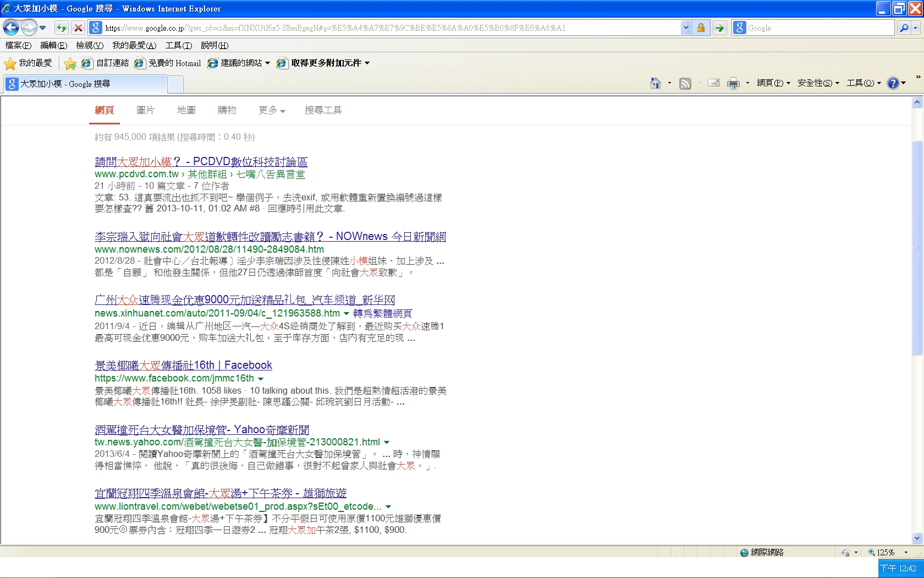The image size is (924, 578).
Task: Open the 广州大众速腾 新华网 result link
Action: click(x=245, y=300)
